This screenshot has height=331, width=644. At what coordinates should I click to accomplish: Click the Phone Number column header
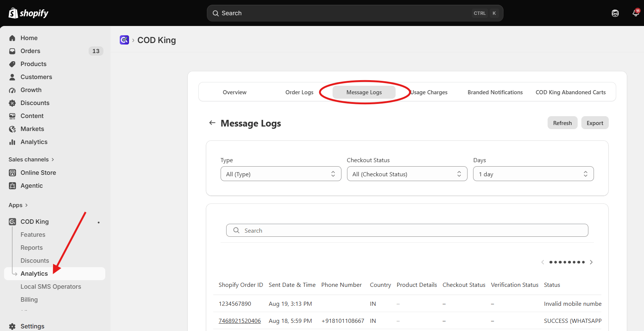coord(341,285)
